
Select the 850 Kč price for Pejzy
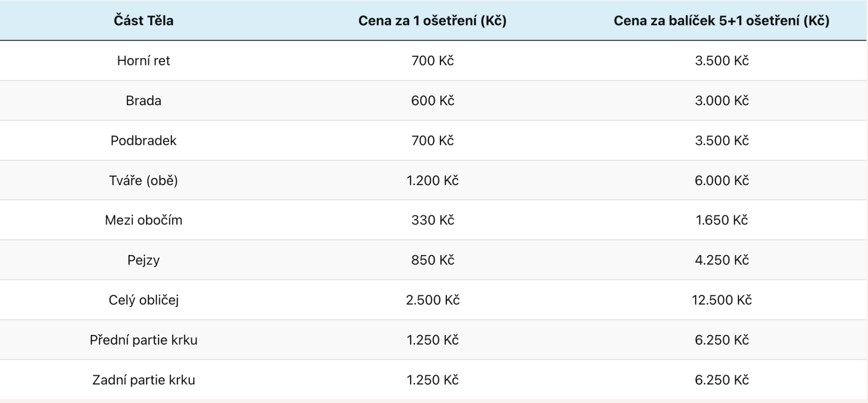(x=432, y=260)
